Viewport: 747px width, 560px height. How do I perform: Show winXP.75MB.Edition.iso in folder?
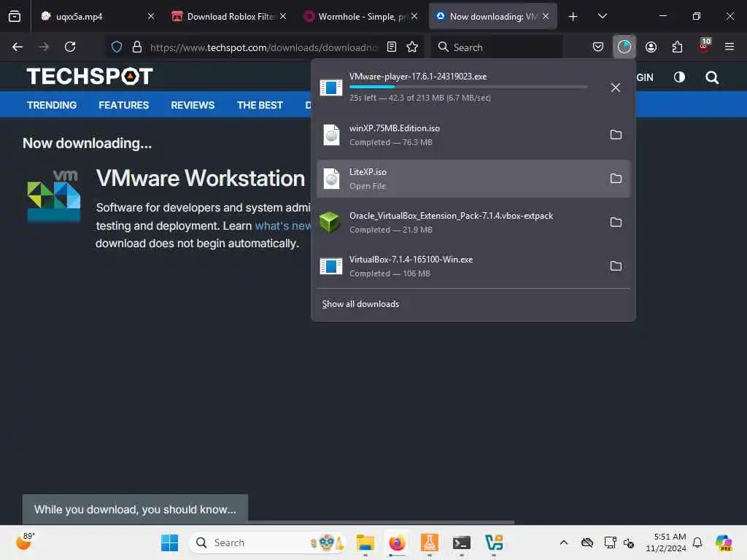tap(616, 135)
